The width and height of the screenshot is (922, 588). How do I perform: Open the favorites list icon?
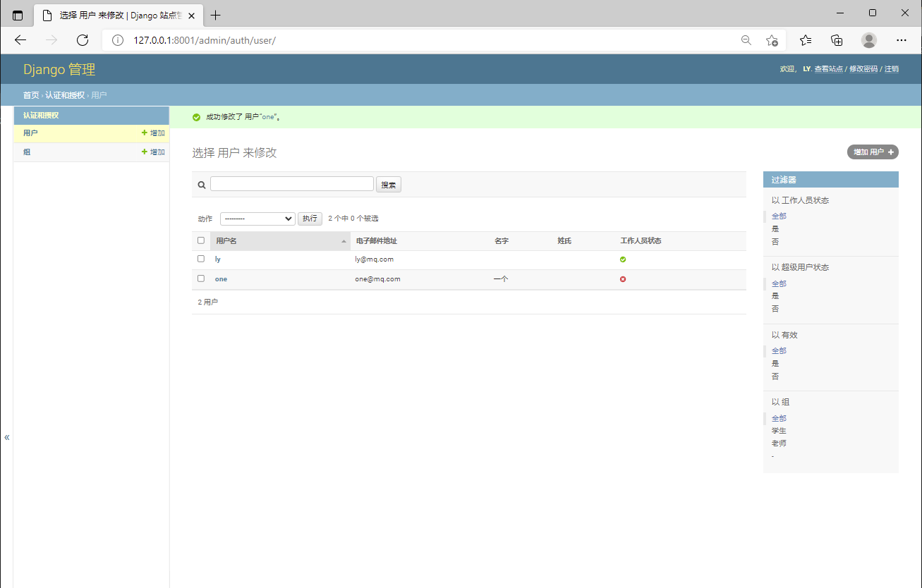click(x=806, y=40)
